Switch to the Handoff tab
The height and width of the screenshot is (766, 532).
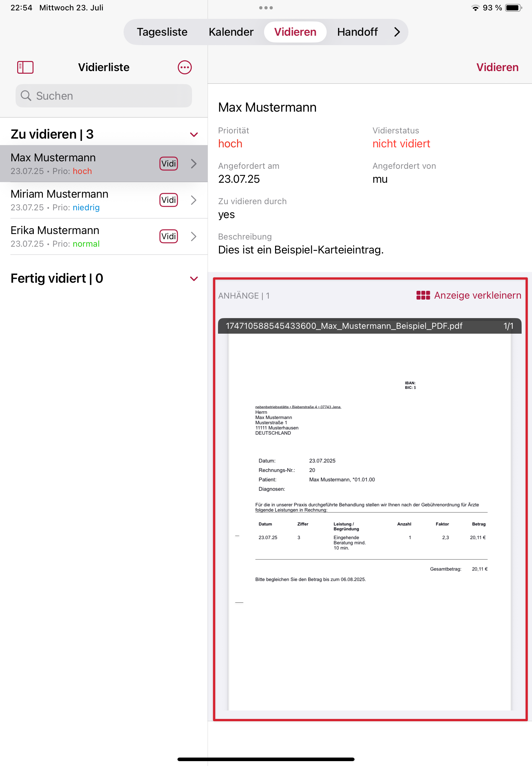point(357,32)
